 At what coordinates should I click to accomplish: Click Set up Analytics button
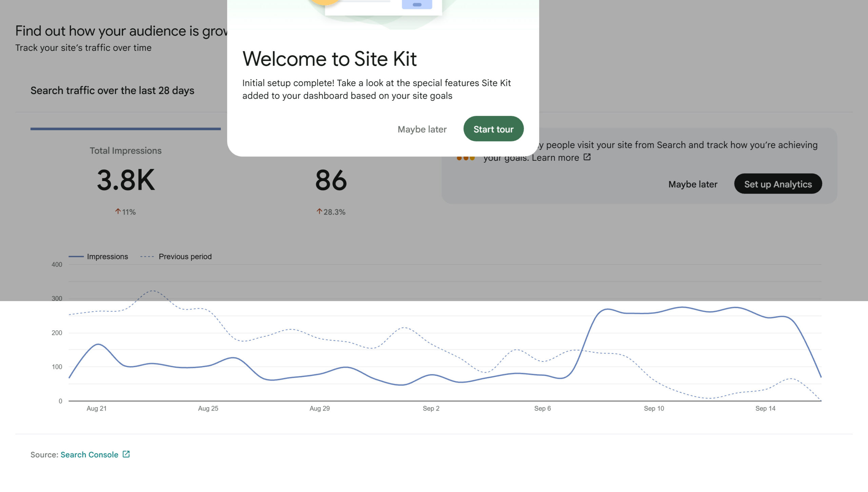[x=778, y=184]
